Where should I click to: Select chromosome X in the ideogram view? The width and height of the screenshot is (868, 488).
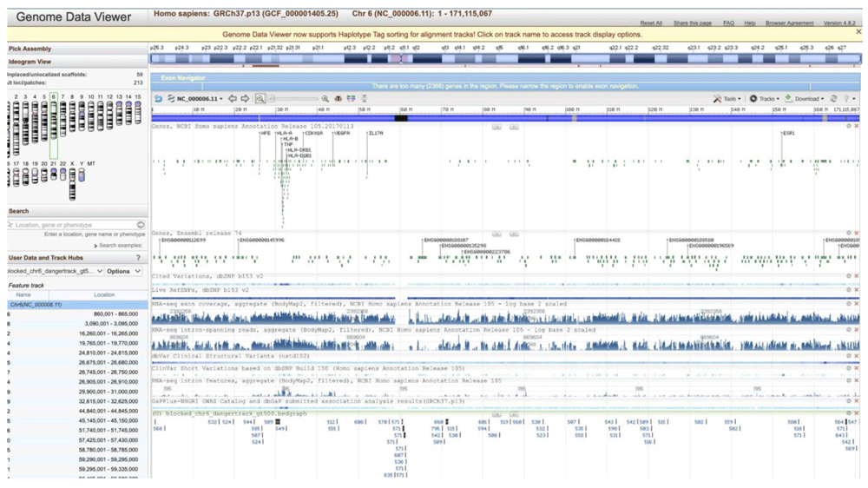pyautogui.click(x=72, y=184)
